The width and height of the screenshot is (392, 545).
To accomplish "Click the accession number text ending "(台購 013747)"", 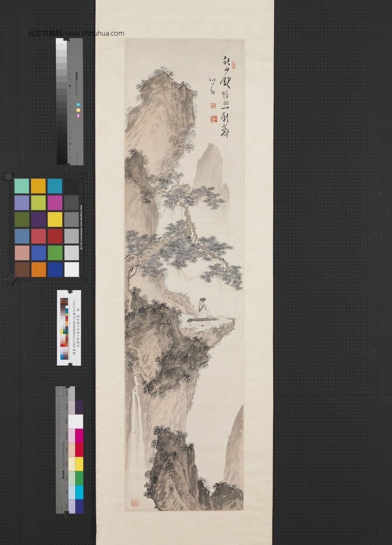I will click(74, 328).
